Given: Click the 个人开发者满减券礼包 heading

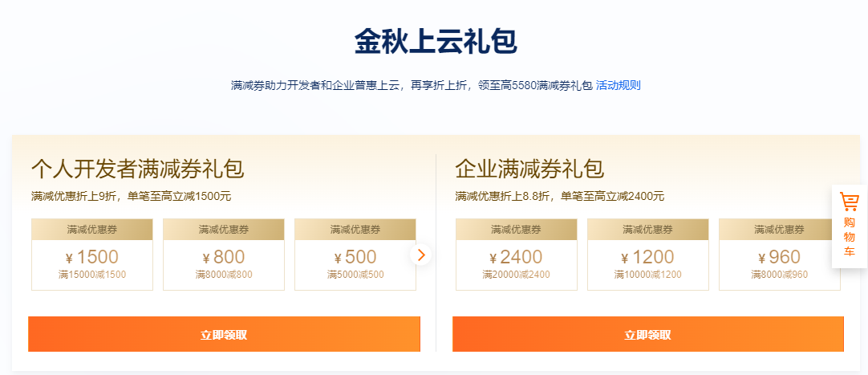Looking at the screenshot, I should point(138,169).
